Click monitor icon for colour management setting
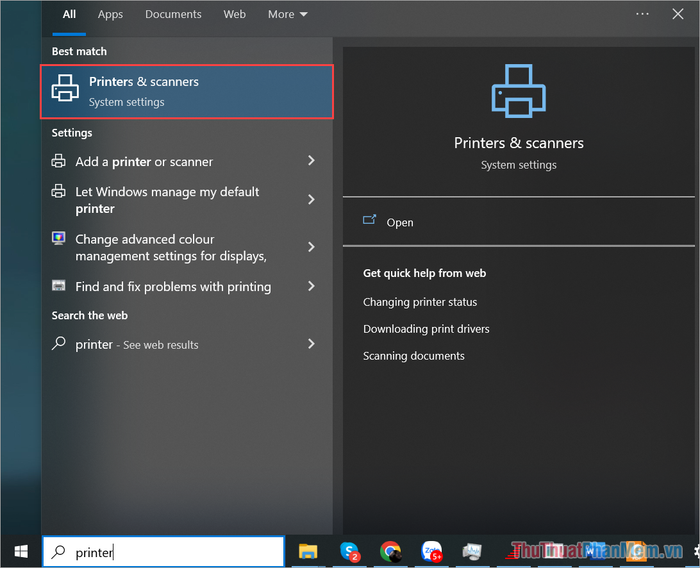700x568 pixels. [58, 238]
